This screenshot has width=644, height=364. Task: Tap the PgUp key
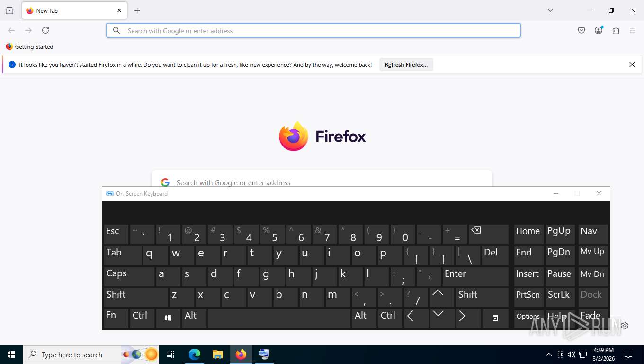point(560,234)
